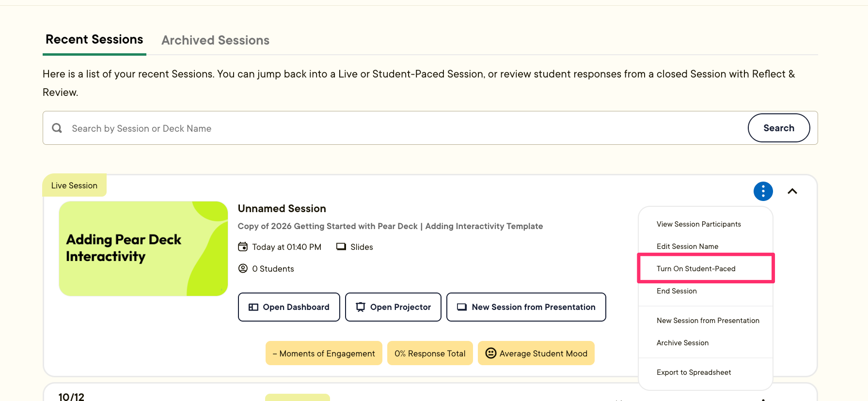Click the Moments of Engagement badge

pyautogui.click(x=324, y=353)
